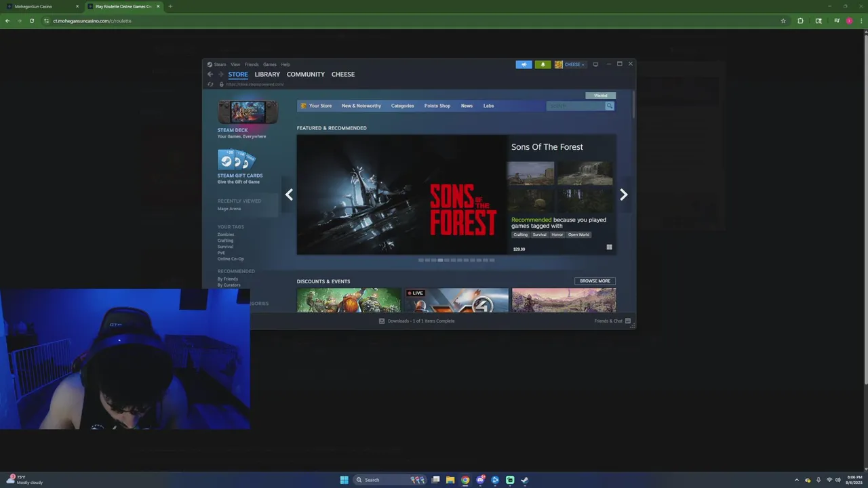Open the Steam menu in menu bar
This screenshot has width=868, height=488.
(220, 64)
